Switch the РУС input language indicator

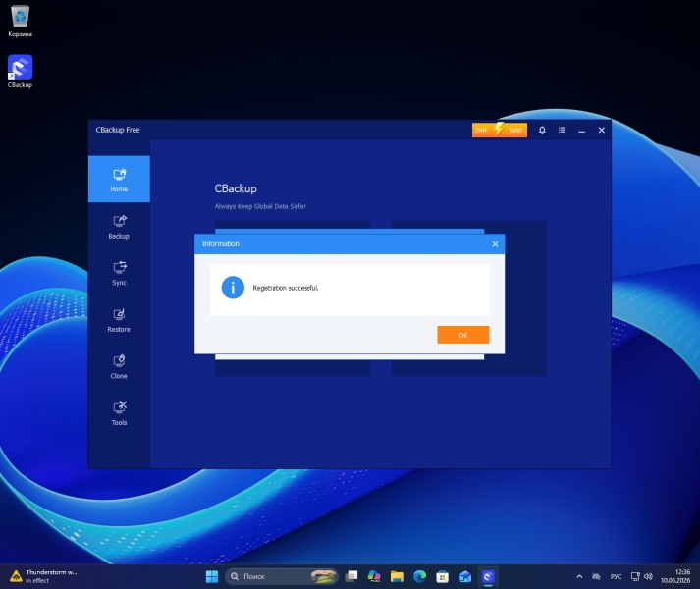617,576
